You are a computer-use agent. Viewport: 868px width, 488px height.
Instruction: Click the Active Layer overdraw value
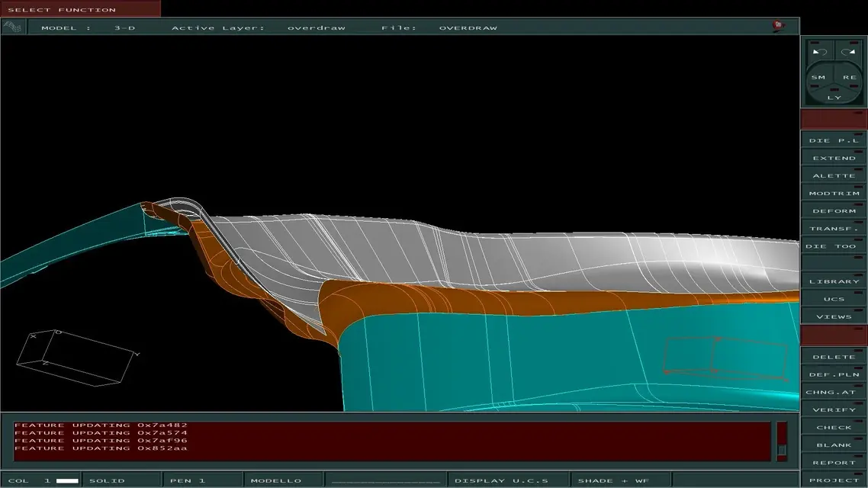click(316, 27)
